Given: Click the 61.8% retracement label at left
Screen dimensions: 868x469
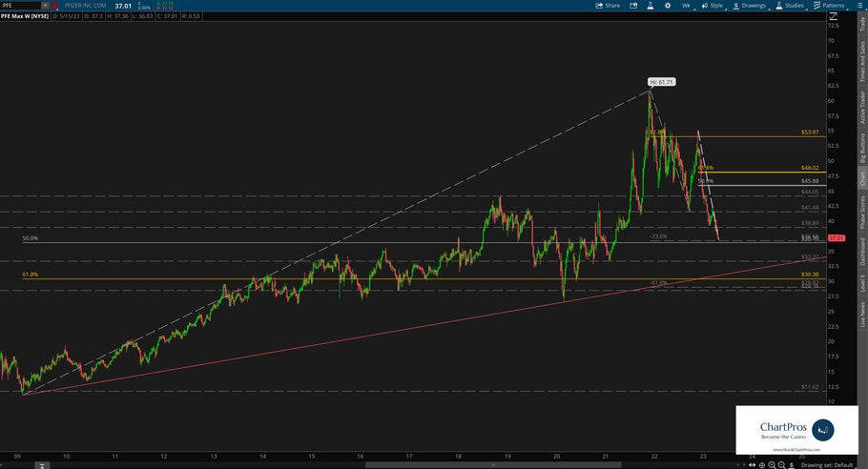Looking at the screenshot, I should pyautogui.click(x=31, y=275).
